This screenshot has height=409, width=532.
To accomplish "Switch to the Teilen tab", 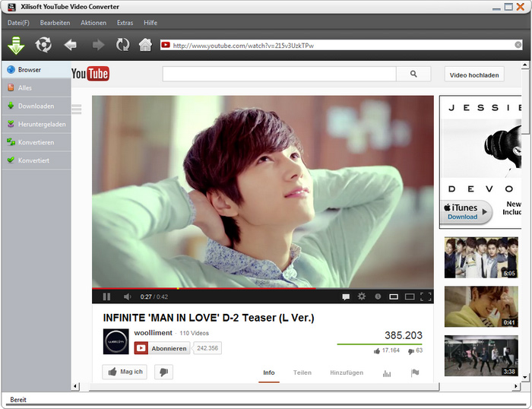I will click(x=302, y=373).
